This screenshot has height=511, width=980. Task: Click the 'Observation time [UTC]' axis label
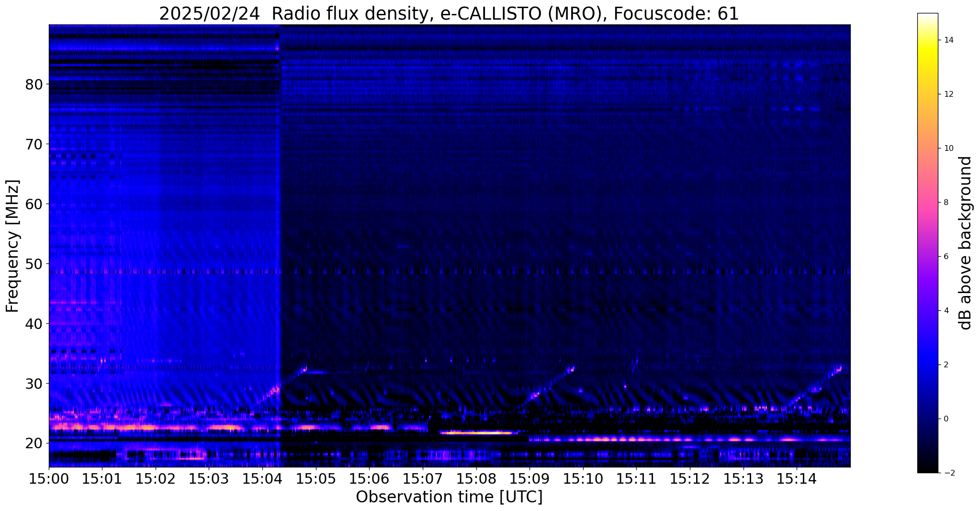point(449,497)
